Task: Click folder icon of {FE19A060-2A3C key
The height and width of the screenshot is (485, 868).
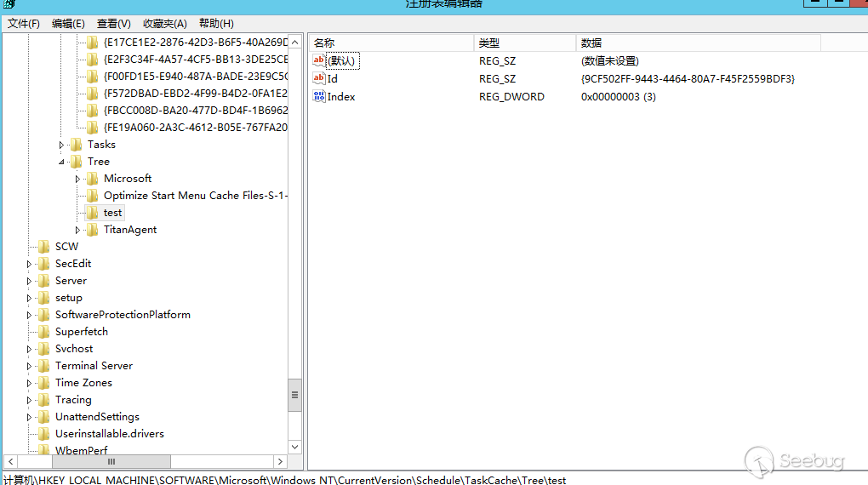Action: [x=93, y=128]
